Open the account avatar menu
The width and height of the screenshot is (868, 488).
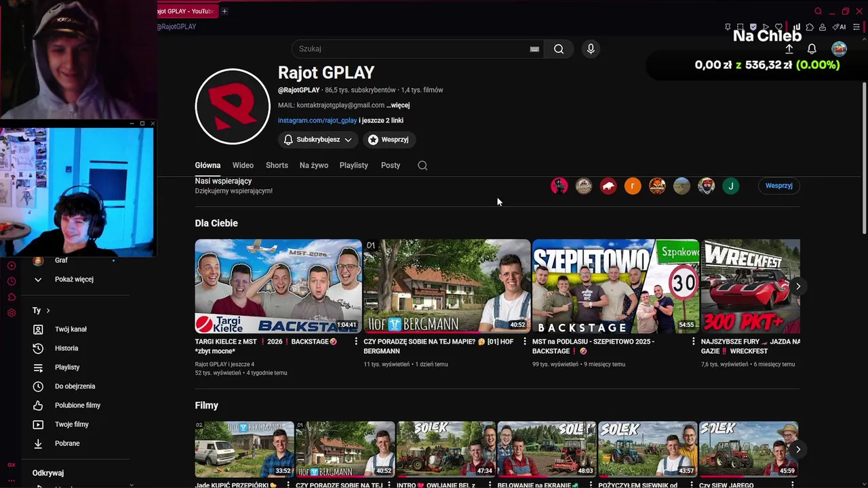839,49
